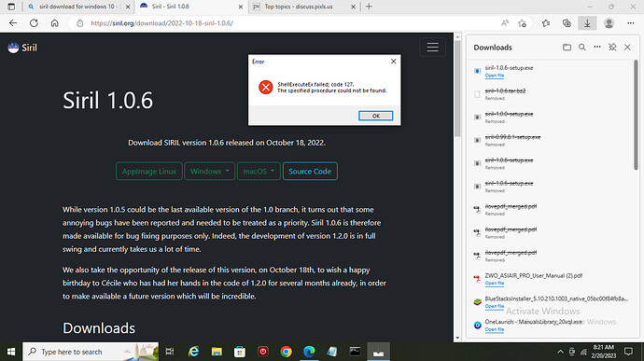This screenshot has width=644, height=361.
Task: Open the Favorites list icon
Action: 546,23
